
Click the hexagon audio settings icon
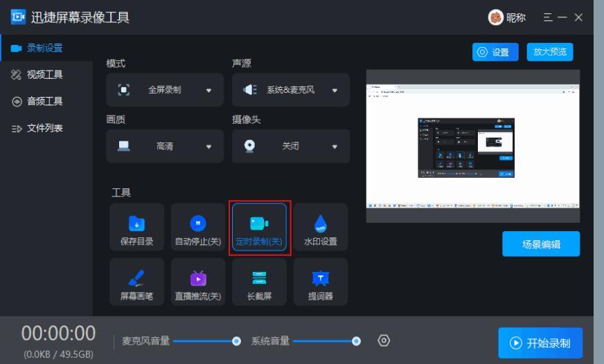click(384, 340)
